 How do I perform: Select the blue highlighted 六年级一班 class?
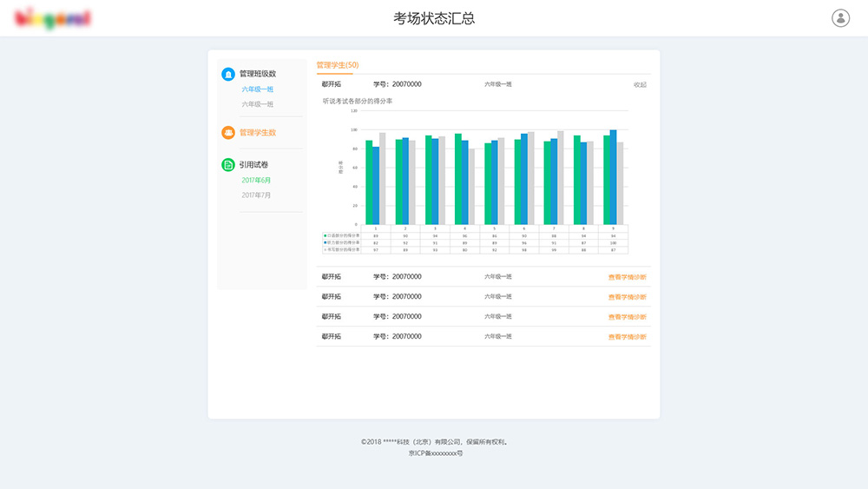tap(258, 89)
